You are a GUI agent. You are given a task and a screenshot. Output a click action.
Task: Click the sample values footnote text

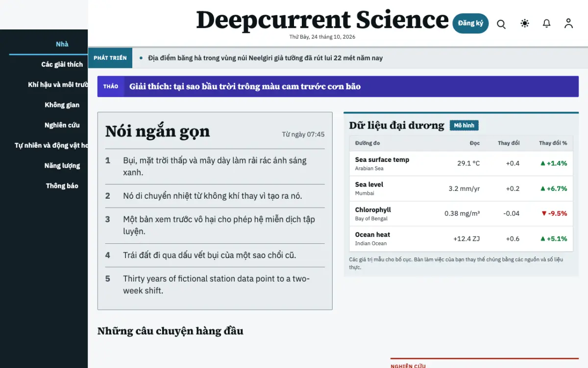[x=456, y=263]
